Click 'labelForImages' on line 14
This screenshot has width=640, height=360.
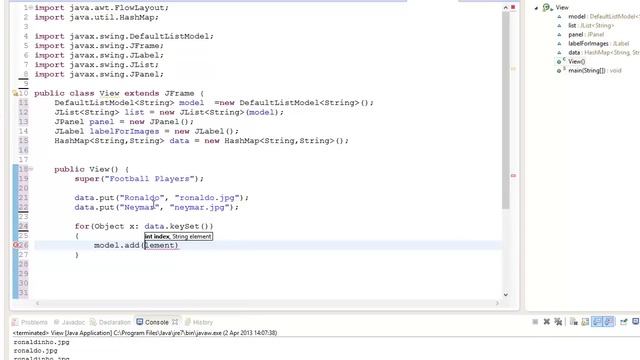coord(124,131)
